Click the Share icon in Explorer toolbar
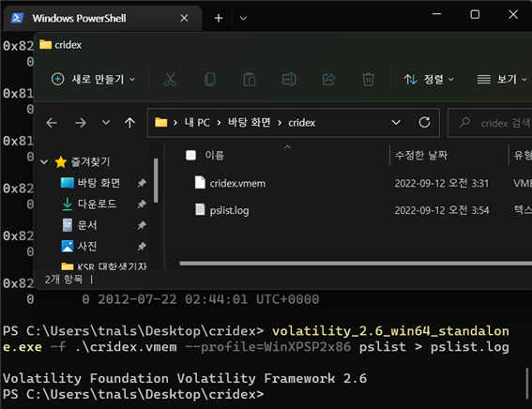This screenshot has width=532, height=409. point(328,80)
